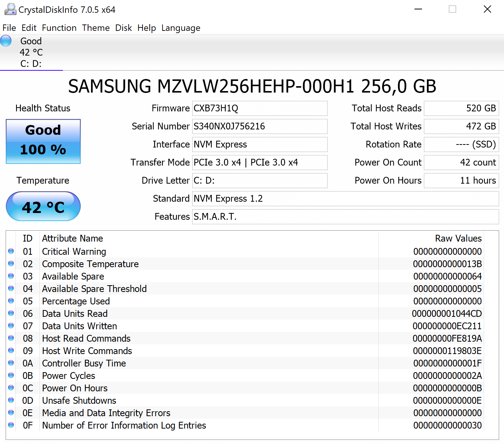
Task: Click the 42 °C temperature button
Action: pyautogui.click(x=43, y=207)
